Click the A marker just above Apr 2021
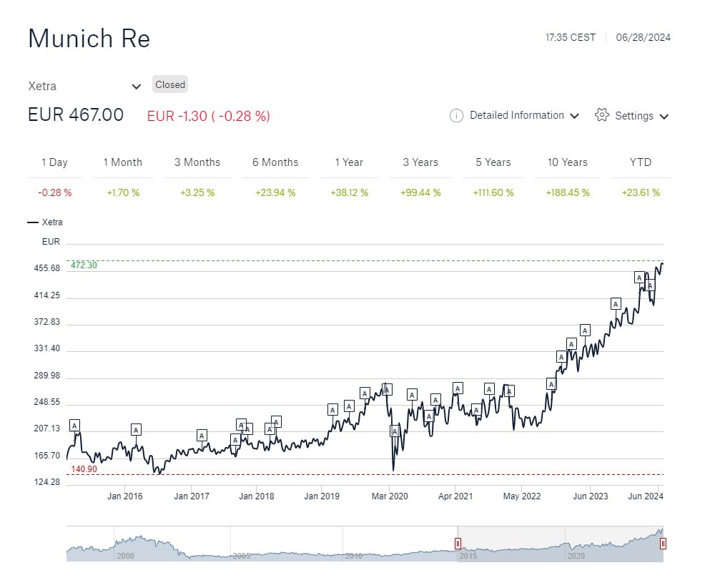This screenshot has height=588, width=715. tap(458, 388)
